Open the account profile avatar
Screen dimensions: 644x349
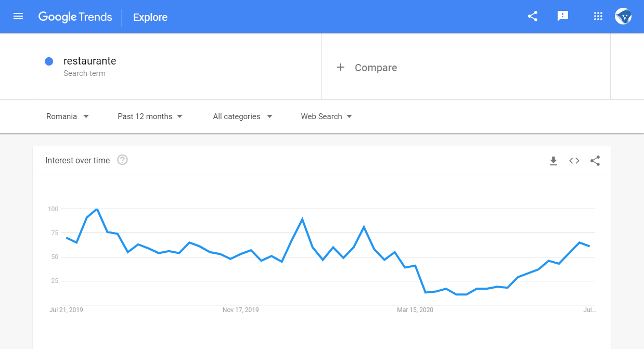(x=623, y=16)
